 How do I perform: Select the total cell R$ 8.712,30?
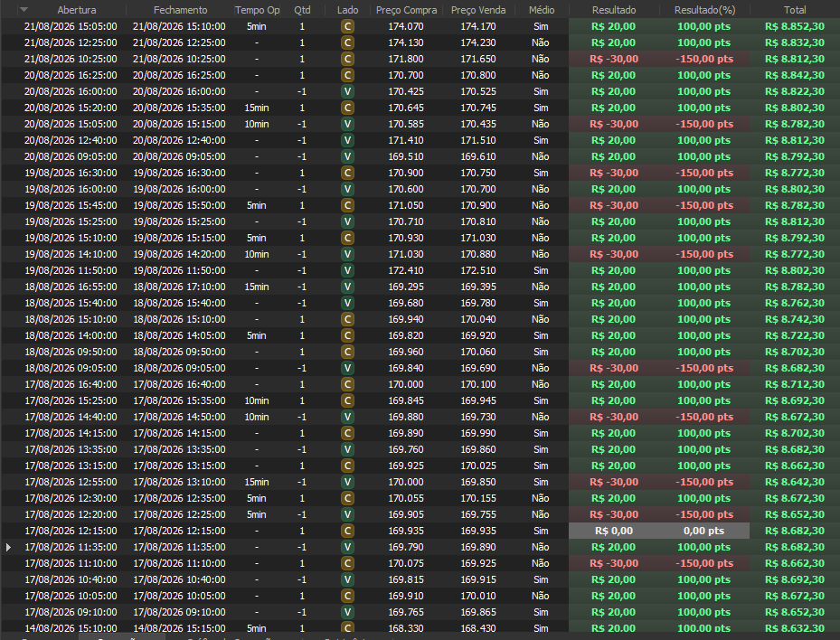coord(795,384)
